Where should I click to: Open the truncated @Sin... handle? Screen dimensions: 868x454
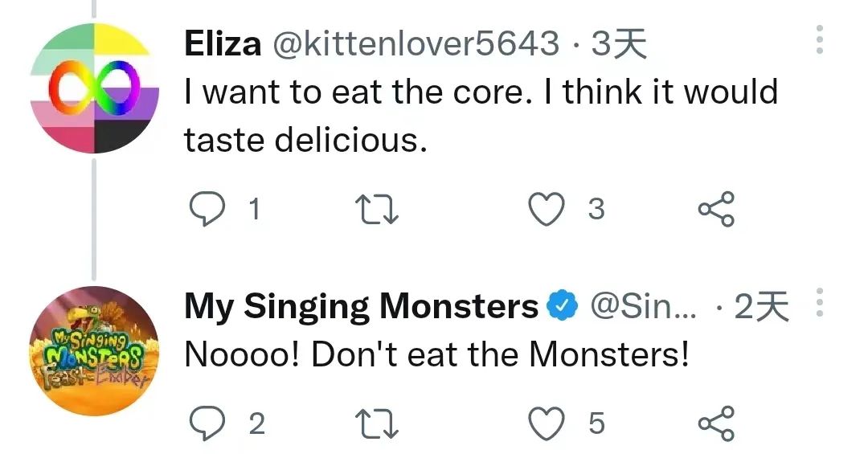click(647, 306)
